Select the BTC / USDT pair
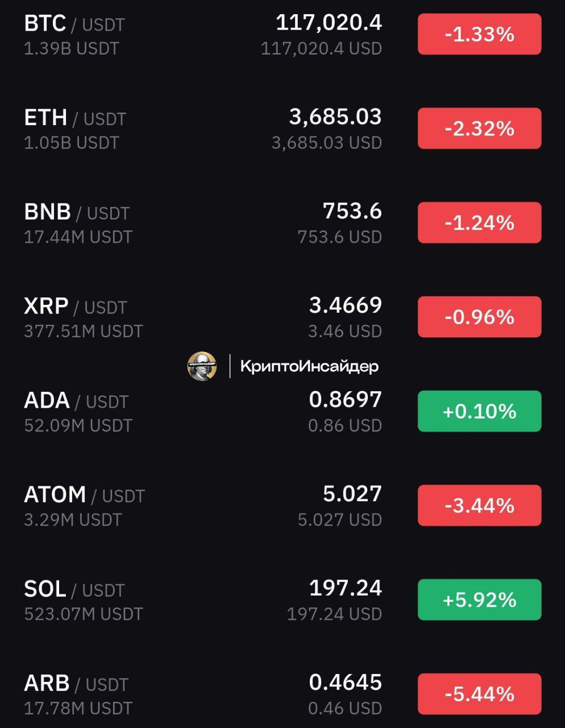Screen dimensions: 565x728 click(74, 24)
